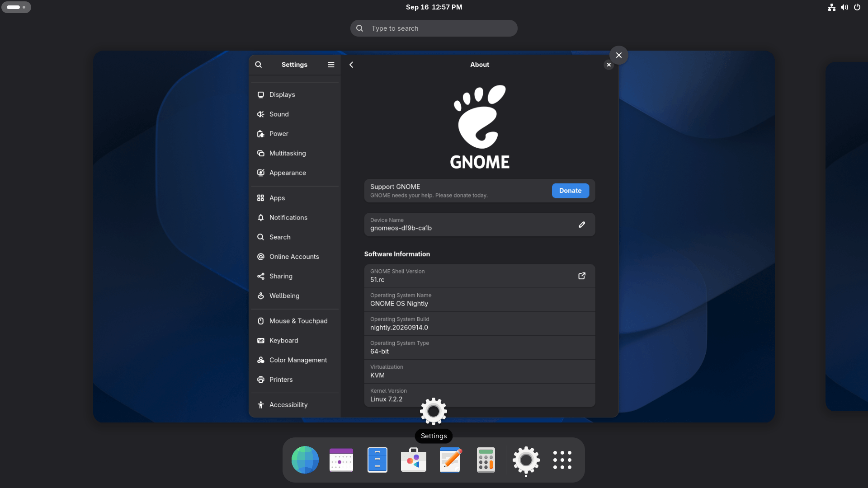The width and height of the screenshot is (868, 488).
Task: Click the Software Information heading
Action: 397,254
